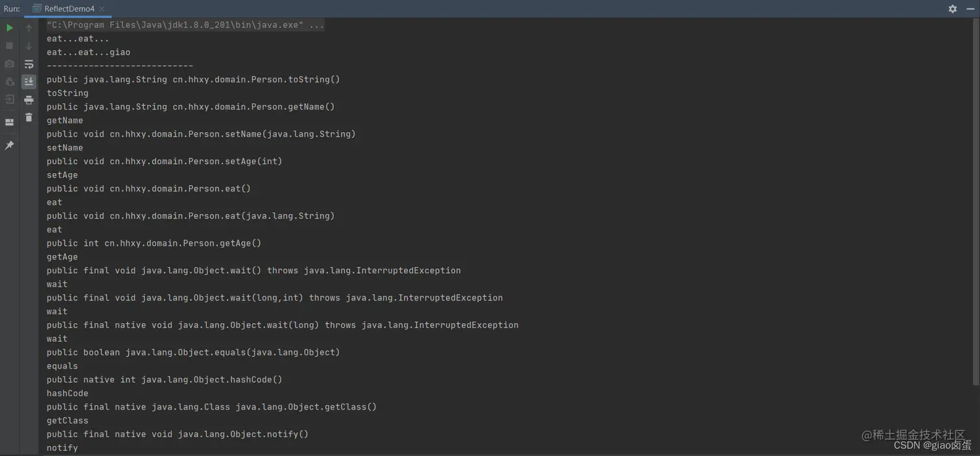Click the 'hashCode' output line
The image size is (980, 456).
coord(67,392)
